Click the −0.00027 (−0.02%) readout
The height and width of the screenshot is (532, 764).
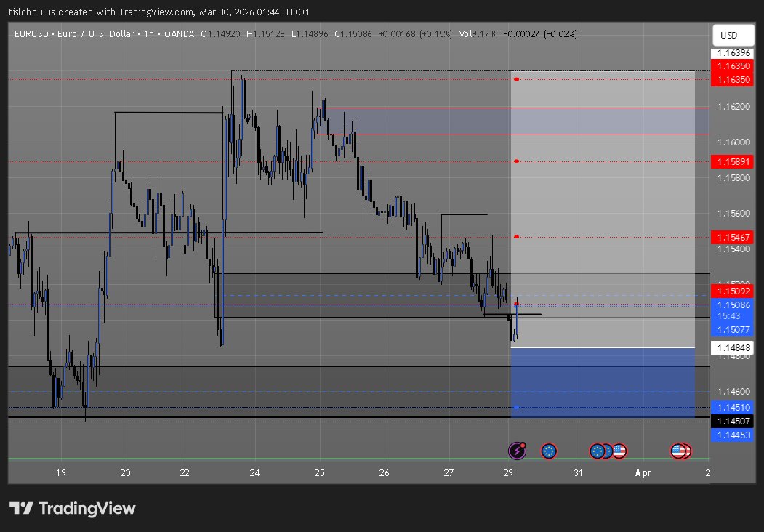(540, 33)
